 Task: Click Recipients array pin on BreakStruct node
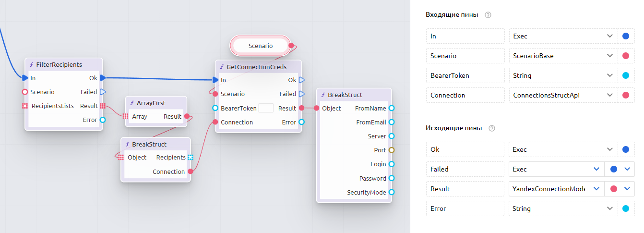[x=190, y=158]
